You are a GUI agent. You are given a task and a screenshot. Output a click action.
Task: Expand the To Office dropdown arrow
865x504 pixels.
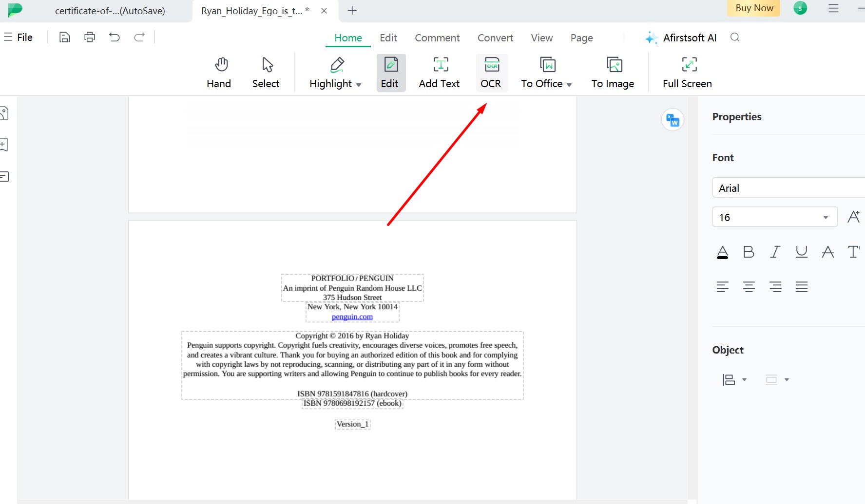click(569, 85)
